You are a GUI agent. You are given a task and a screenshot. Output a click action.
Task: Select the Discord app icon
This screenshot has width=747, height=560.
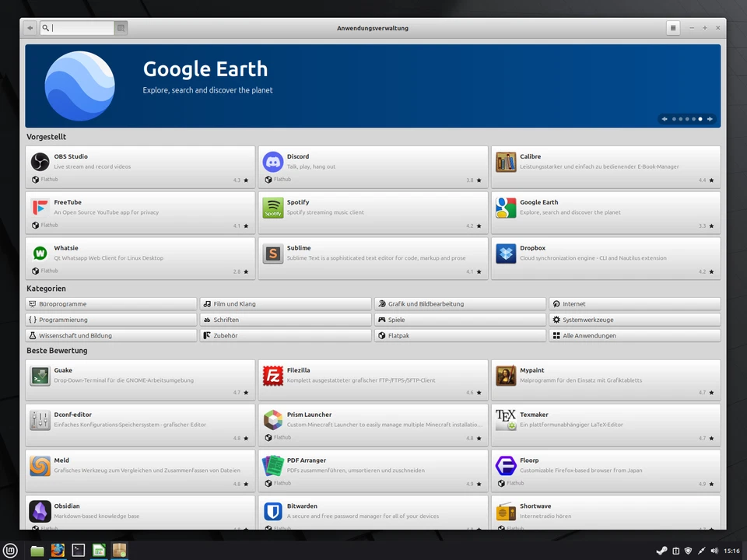[272, 162]
